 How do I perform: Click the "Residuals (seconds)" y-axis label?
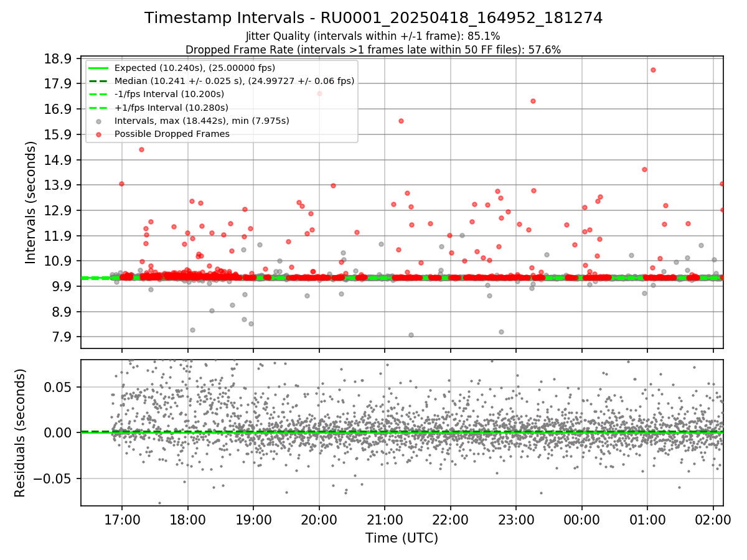(20, 432)
